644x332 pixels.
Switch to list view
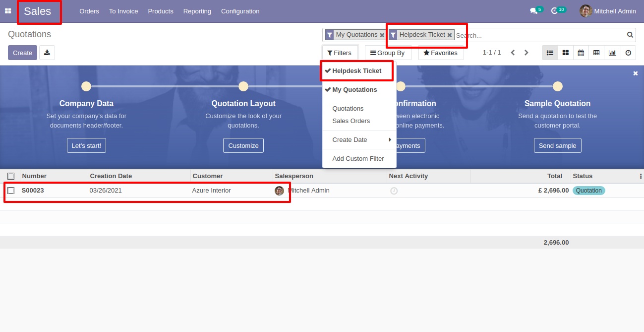pyautogui.click(x=550, y=53)
